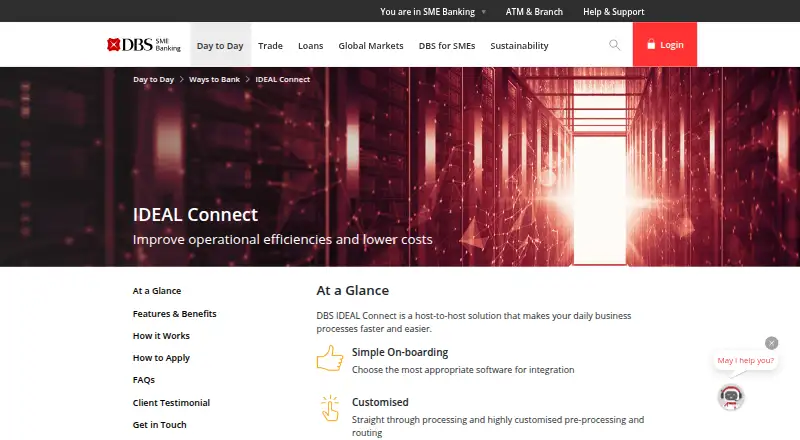Jump to FAQs section

(x=143, y=380)
